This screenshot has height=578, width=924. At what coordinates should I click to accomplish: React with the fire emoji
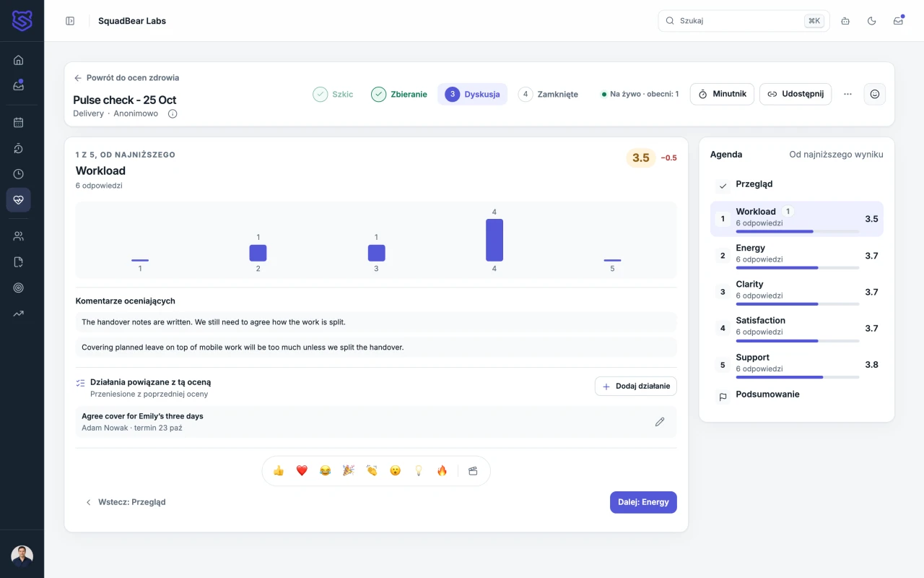pos(442,470)
